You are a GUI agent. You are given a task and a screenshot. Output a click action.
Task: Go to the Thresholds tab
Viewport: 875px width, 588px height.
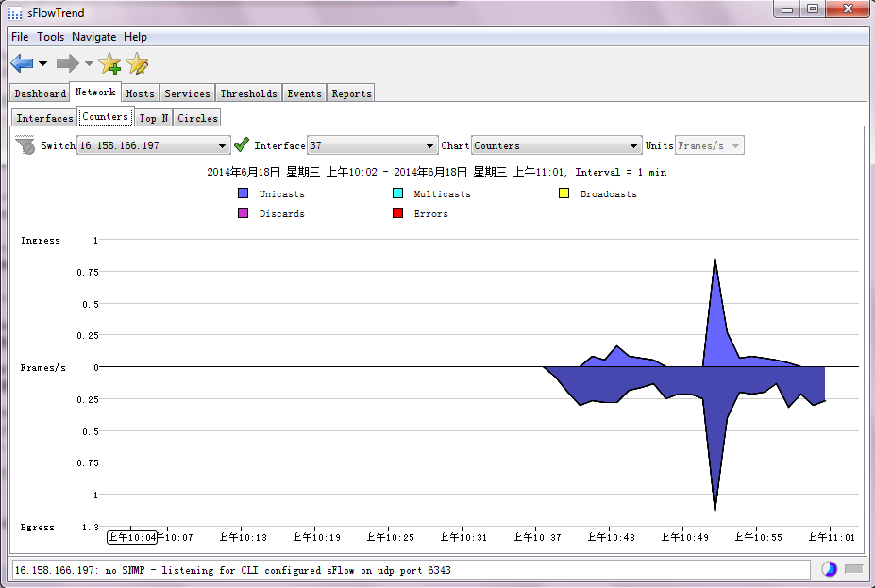click(248, 93)
